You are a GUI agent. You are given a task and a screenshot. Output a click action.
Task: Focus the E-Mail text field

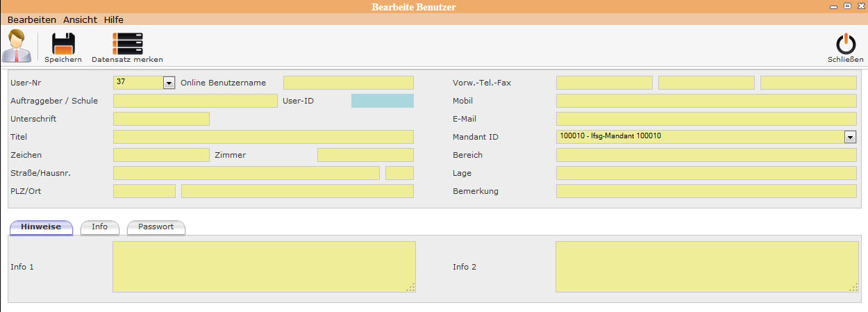click(x=706, y=119)
